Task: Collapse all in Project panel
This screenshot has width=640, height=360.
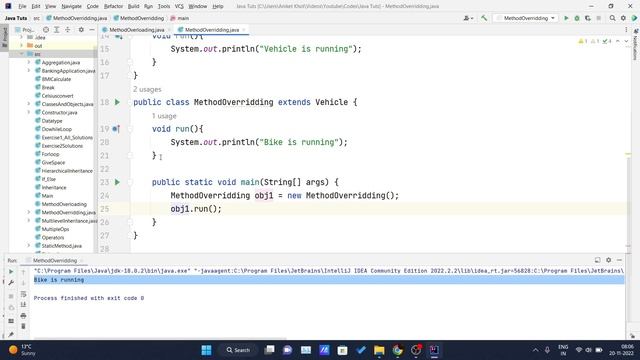Action: 68,30
